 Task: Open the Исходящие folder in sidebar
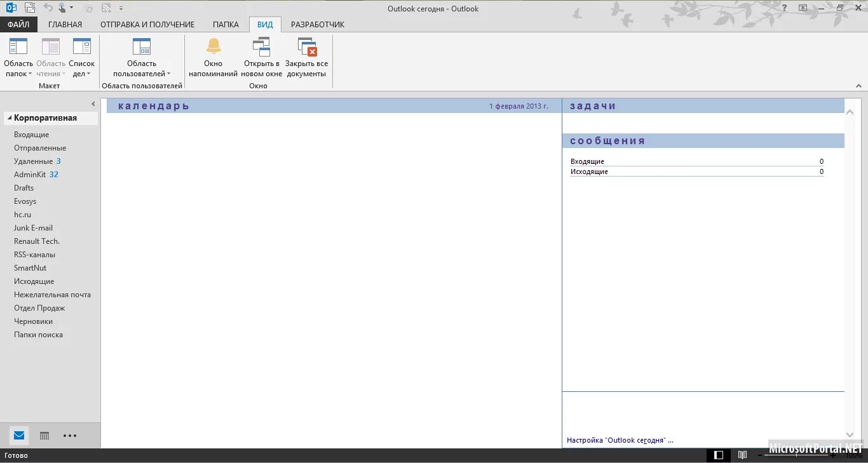click(x=34, y=281)
